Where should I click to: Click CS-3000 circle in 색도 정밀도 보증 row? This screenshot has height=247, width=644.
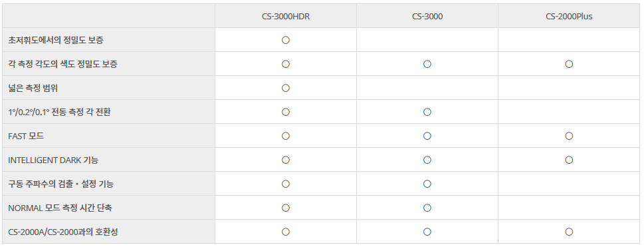427,64
